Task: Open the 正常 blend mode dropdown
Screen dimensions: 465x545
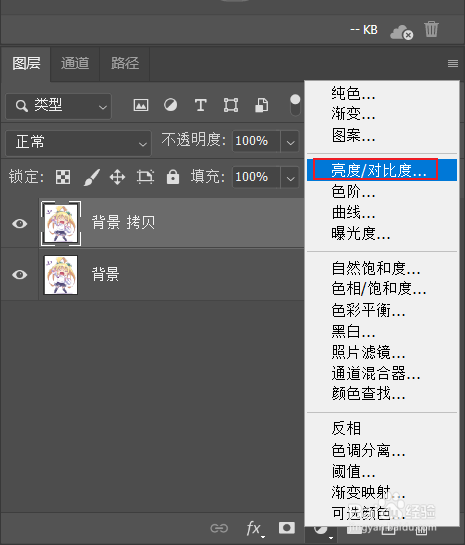Action: coord(79,143)
